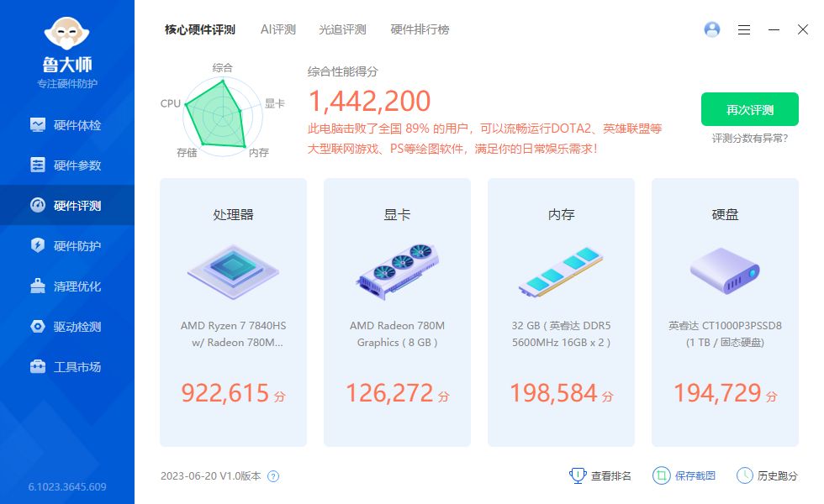Select the 光追评测 tab
This screenshot has width=824, height=504.
point(345,29)
